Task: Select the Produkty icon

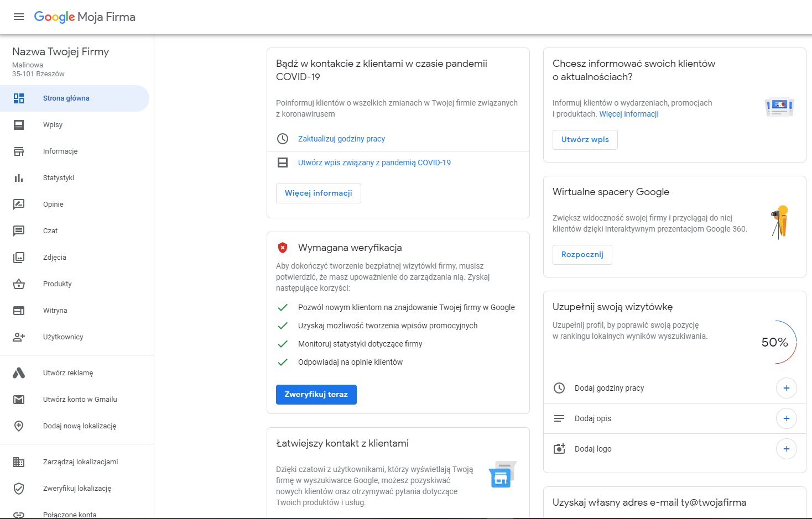Action: click(x=19, y=284)
